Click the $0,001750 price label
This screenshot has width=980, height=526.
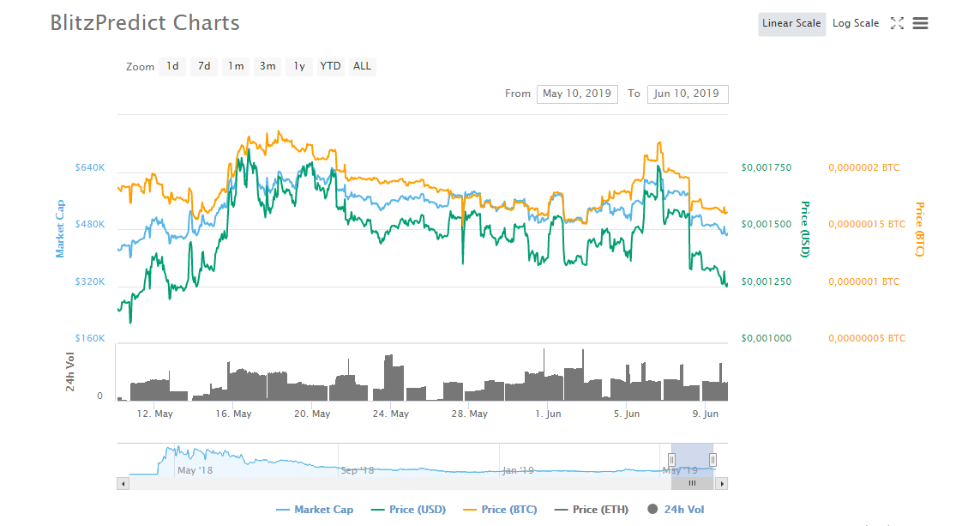(x=767, y=167)
